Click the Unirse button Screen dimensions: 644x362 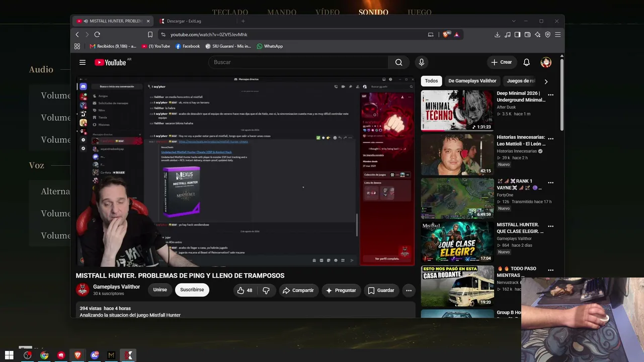point(160,290)
